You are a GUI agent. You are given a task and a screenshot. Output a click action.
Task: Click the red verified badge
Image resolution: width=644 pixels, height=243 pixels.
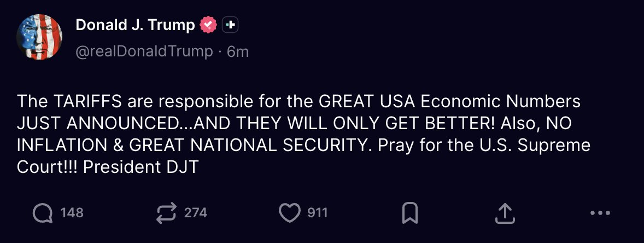pyautogui.click(x=209, y=25)
